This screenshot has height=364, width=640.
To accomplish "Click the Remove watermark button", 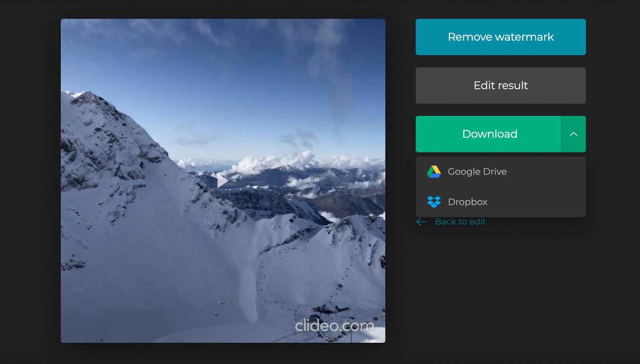I will [500, 37].
